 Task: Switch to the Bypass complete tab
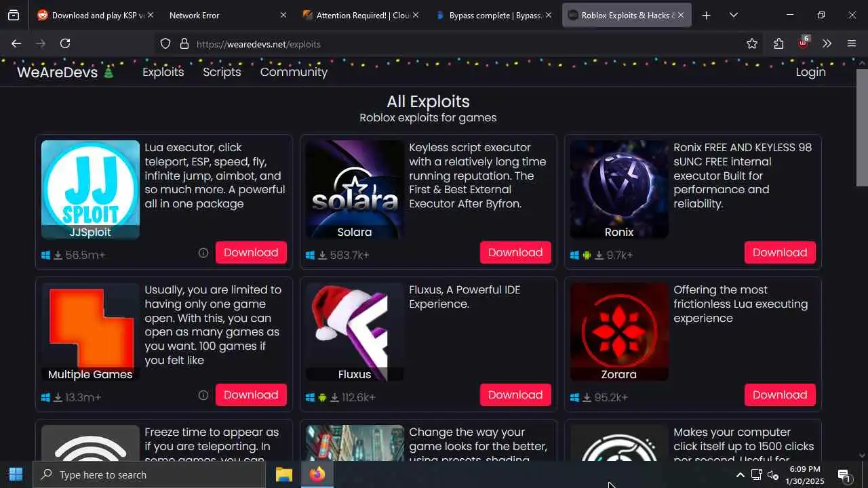[493, 15]
